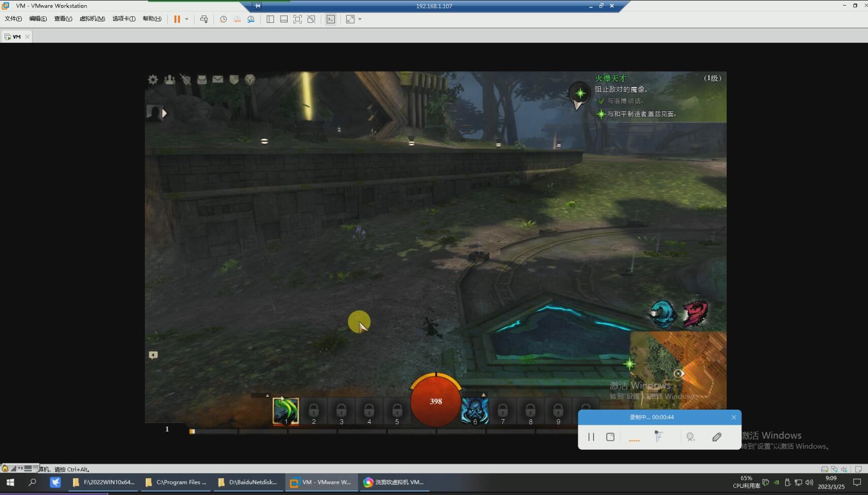Enter full screen mode via toolbar icon
Viewport: 868px width, 495px height.
[298, 19]
